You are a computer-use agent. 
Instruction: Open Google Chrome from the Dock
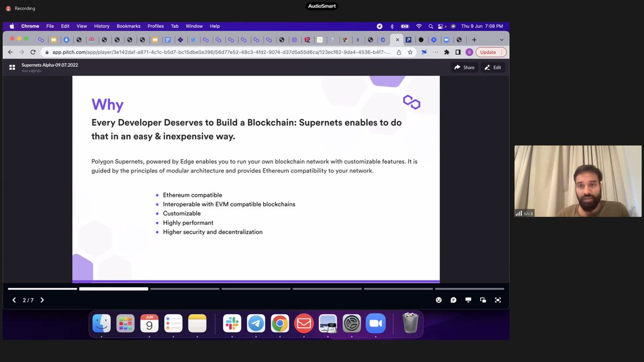click(280, 323)
